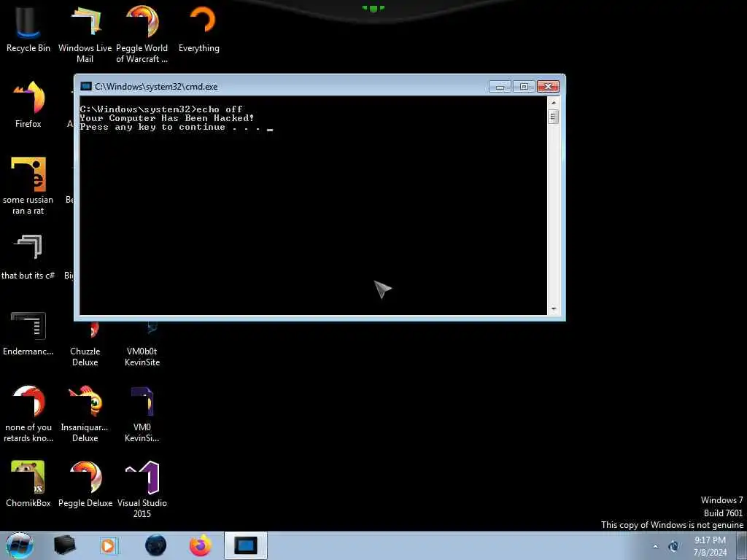Select the VM0 KevinSi... desktop icon
747x560 pixels.
click(x=142, y=414)
